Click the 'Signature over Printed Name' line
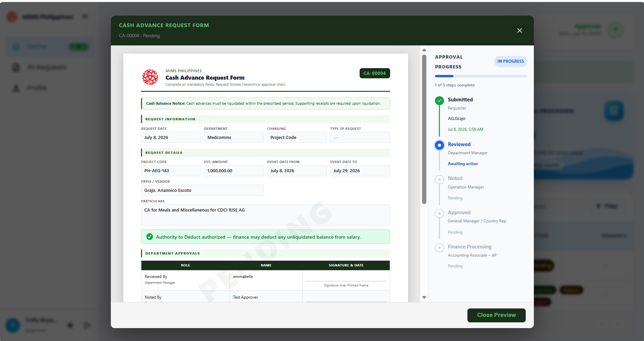644x341 pixels. coord(346,285)
